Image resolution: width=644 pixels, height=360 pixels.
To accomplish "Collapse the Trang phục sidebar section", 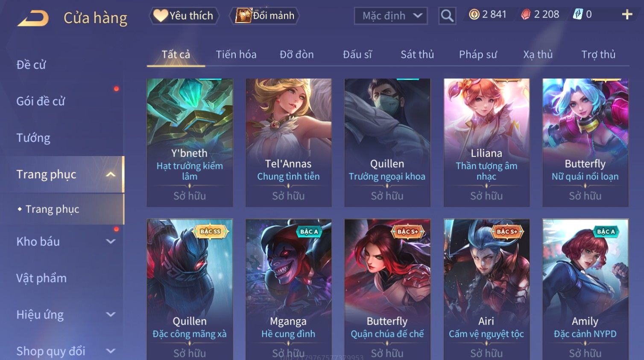I will pos(111,174).
